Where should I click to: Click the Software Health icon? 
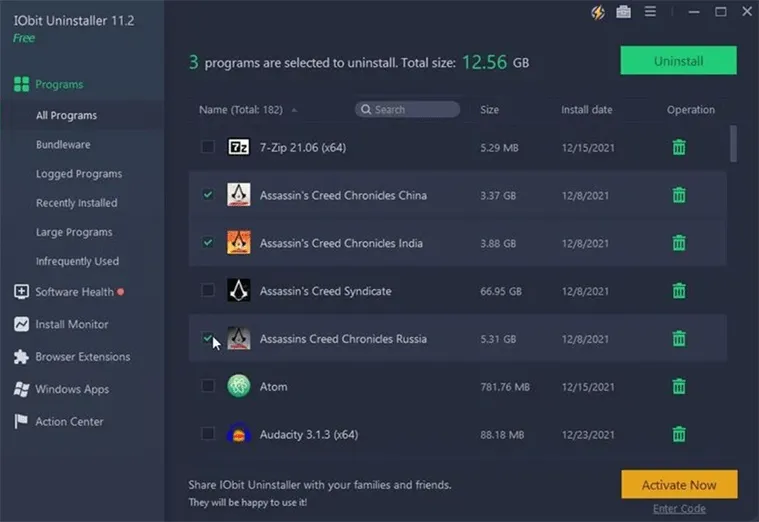pos(21,292)
